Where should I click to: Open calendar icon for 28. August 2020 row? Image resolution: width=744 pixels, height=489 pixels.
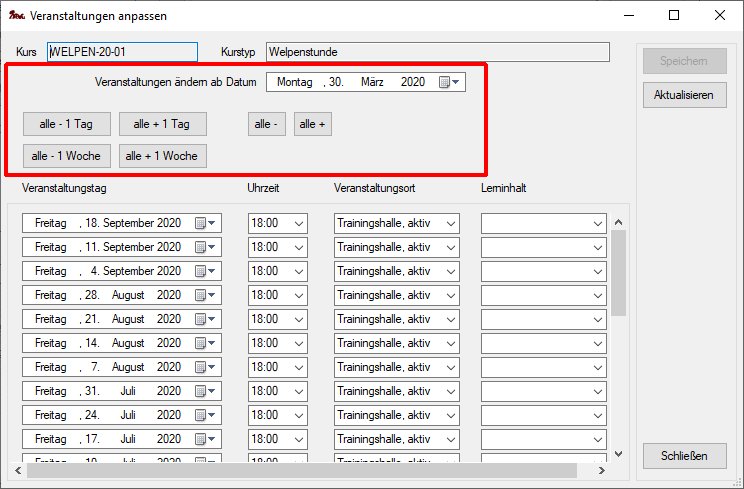coord(205,295)
